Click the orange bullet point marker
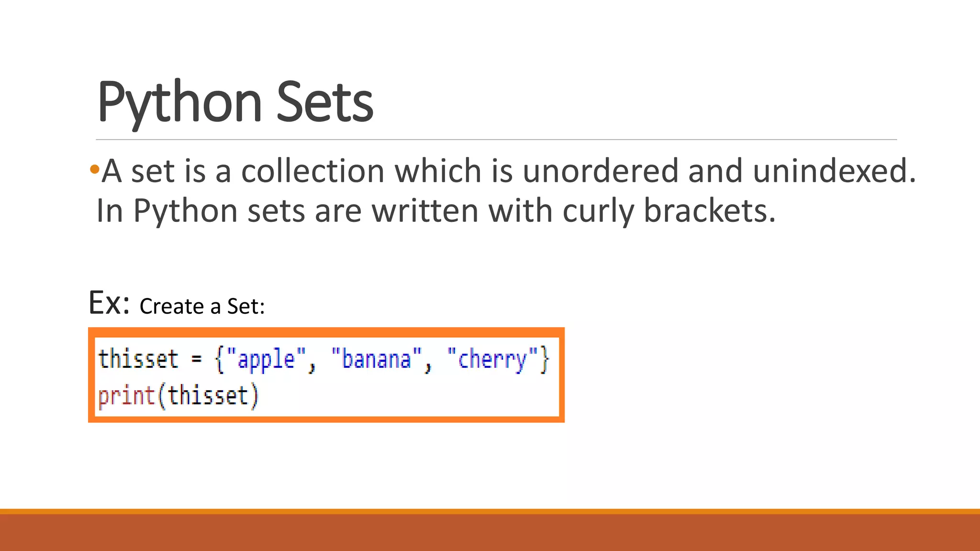The image size is (980, 551). click(x=94, y=169)
